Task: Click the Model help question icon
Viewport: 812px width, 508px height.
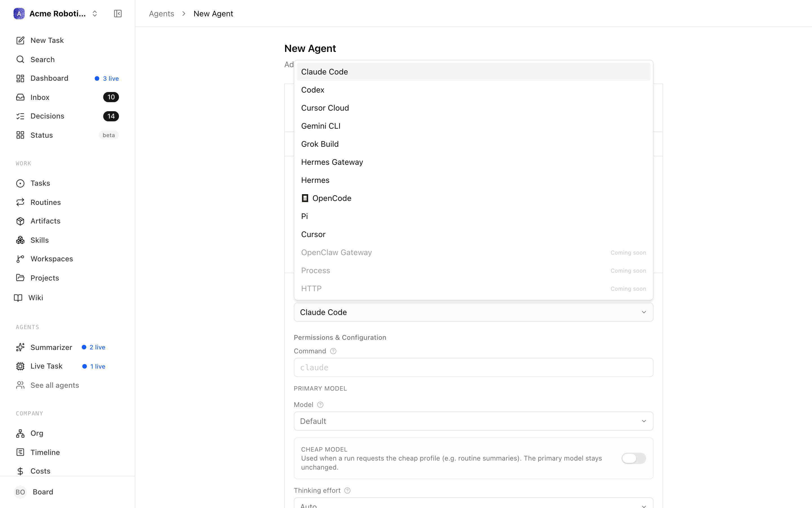Action: (x=321, y=405)
